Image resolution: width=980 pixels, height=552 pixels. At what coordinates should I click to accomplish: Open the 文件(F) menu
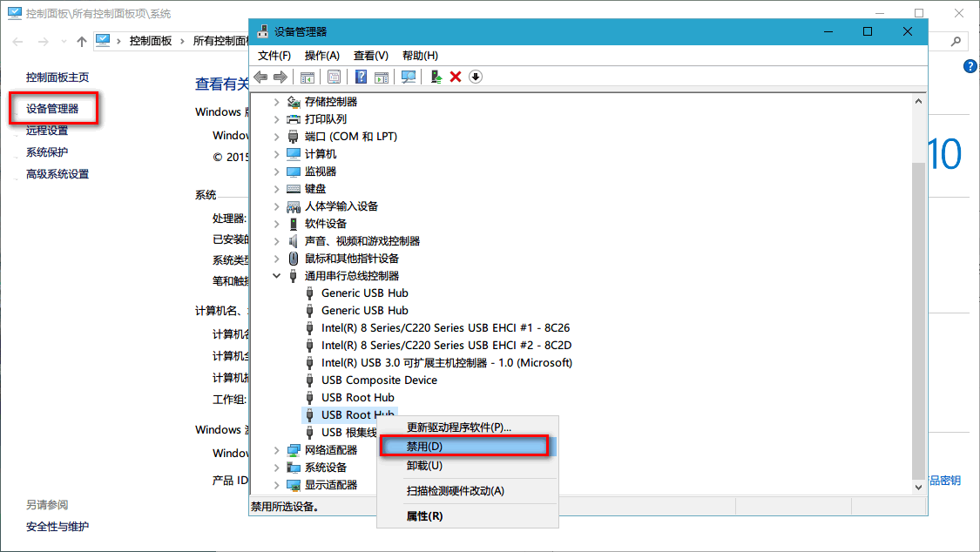274,56
